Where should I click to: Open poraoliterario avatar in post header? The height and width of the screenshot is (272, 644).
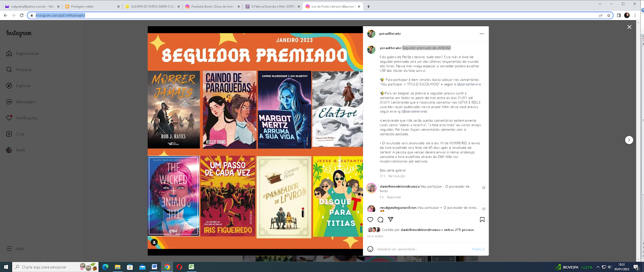point(372,34)
